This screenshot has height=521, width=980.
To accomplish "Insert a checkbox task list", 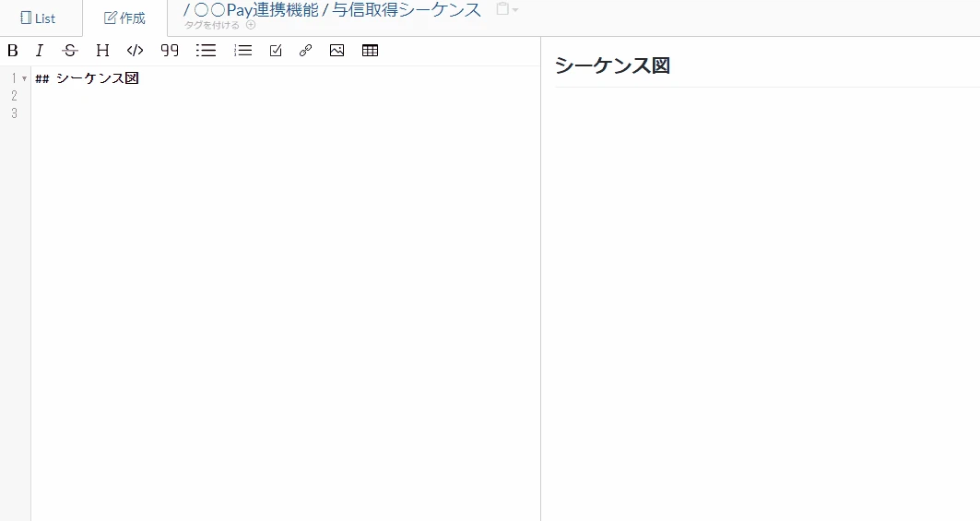I will click(276, 51).
